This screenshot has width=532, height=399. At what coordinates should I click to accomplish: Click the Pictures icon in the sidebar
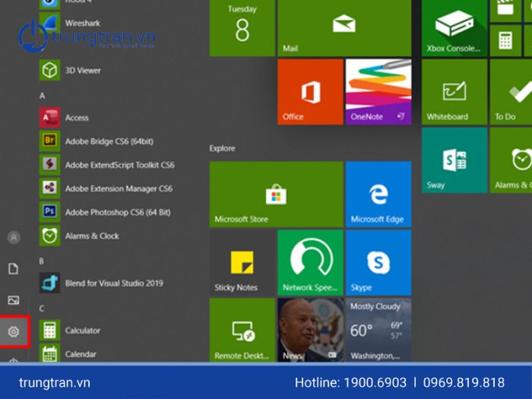[x=13, y=299]
